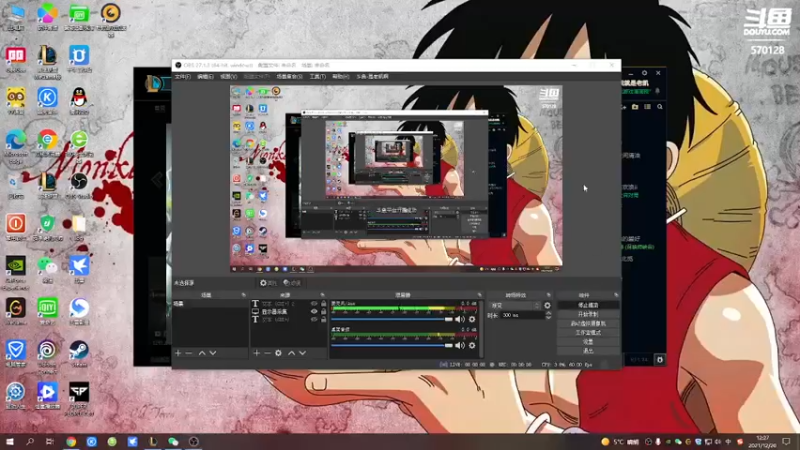Image resolution: width=800 pixels, height=450 pixels.
Task: Pop out the Audio Mixer dock via its header icon
Action: pyautogui.click(x=479, y=295)
